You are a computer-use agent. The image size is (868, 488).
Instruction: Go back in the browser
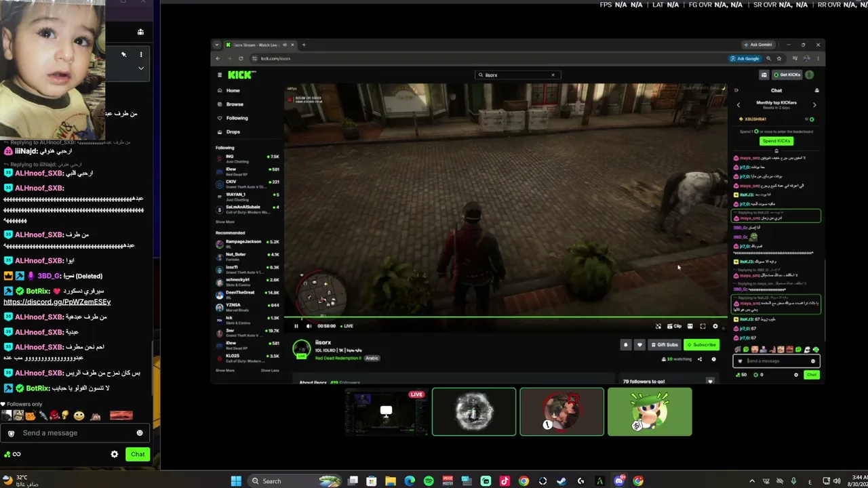(217, 58)
